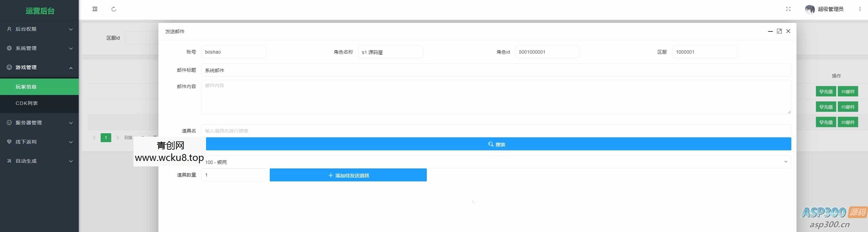Image resolution: width=868 pixels, height=232 pixels.
Task: Click the 道具数量 input field
Action: pyautogui.click(x=234, y=175)
